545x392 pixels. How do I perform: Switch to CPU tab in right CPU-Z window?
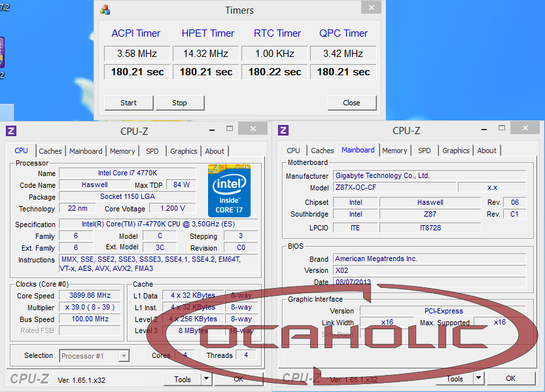click(293, 151)
